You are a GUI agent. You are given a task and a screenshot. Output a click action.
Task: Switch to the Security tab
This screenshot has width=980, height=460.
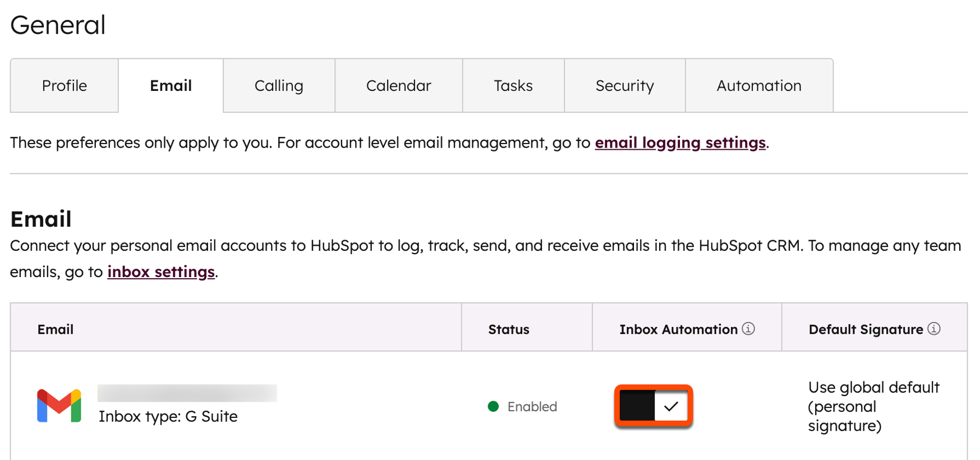coord(624,85)
